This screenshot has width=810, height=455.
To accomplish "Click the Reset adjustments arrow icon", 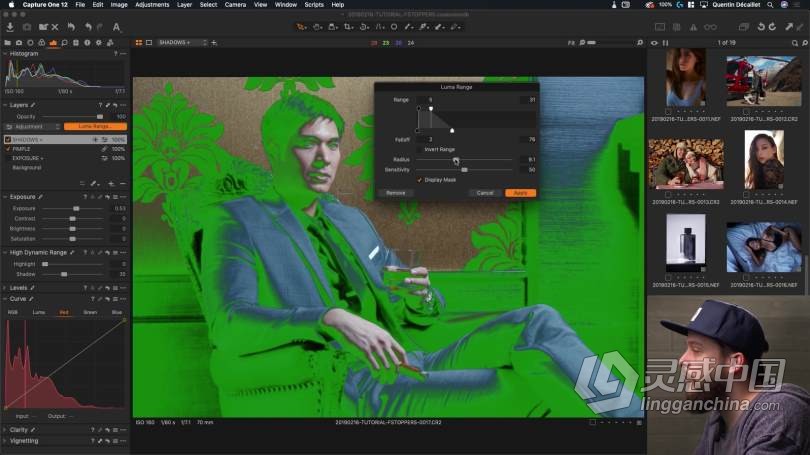I will click(x=71, y=27).
